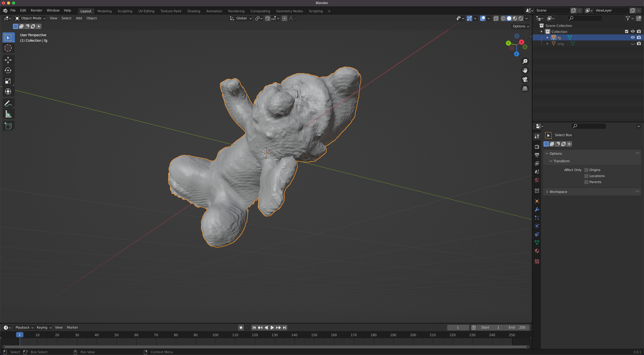
Task: Choose the Add Cube tool
Action: (x=8, y=126)
